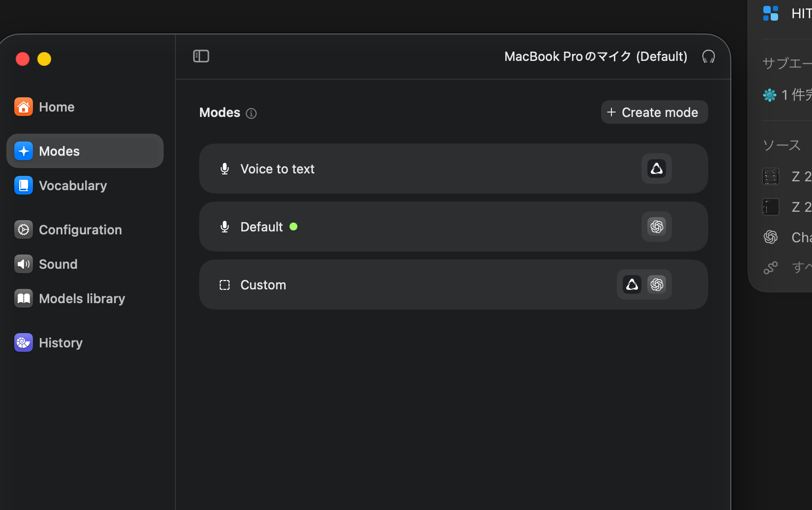
Task: Click the Create mode button
Action: point(654,112)
